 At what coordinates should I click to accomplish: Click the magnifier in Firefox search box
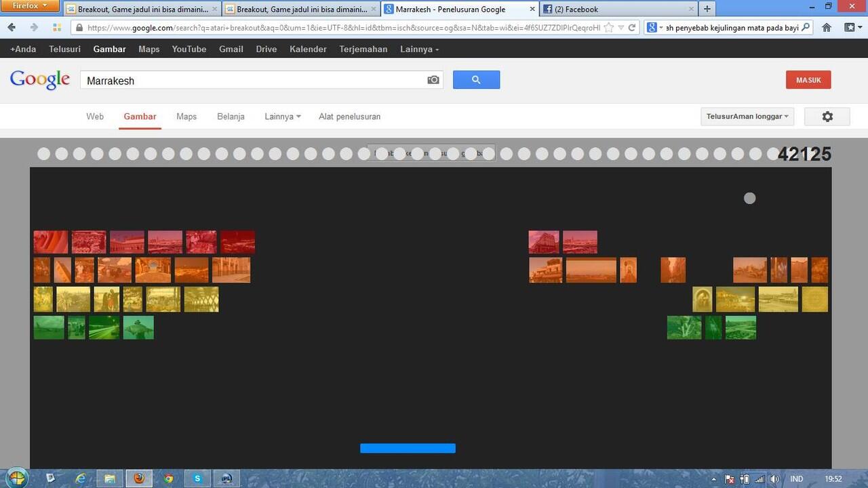[x=806, y=28]
